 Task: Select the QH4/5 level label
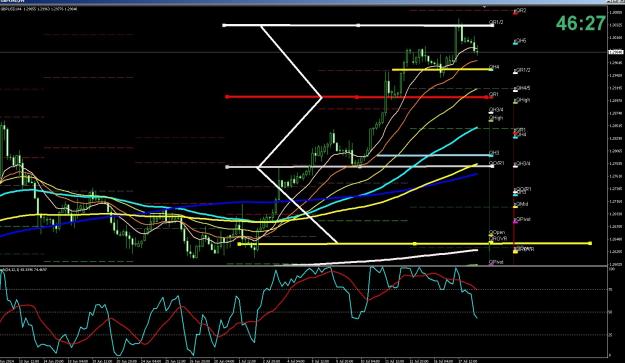[x=522, y=88]
